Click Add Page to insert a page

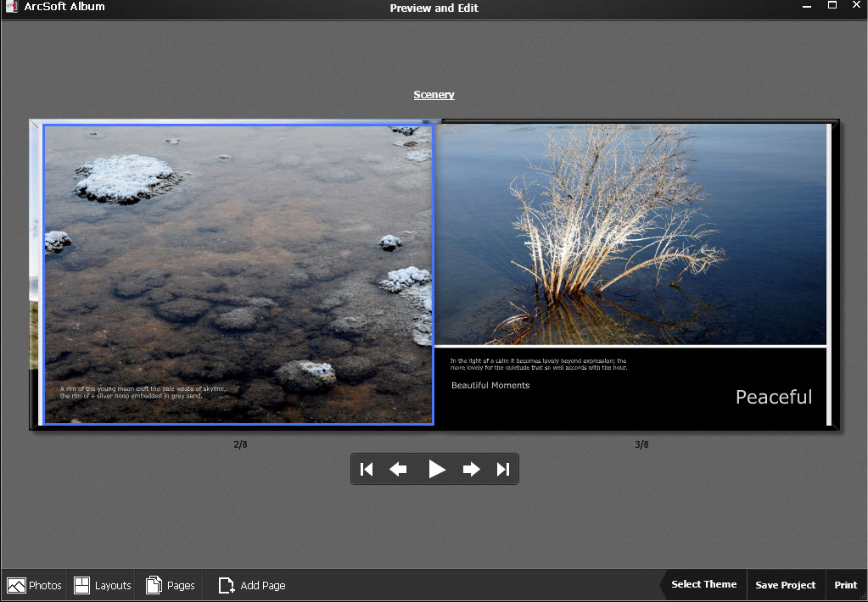[x=252, y=585]
